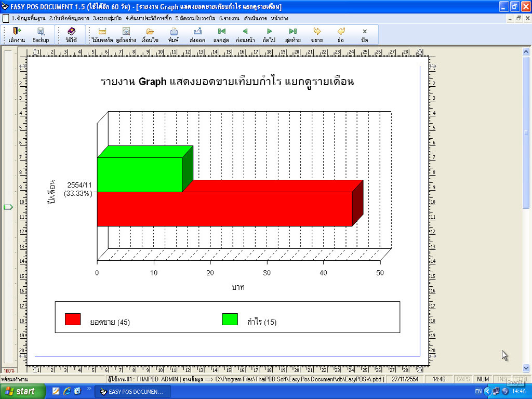Open menu 6.รายงาน
This screenshot has width=532, height=399.
coord(229,18)
